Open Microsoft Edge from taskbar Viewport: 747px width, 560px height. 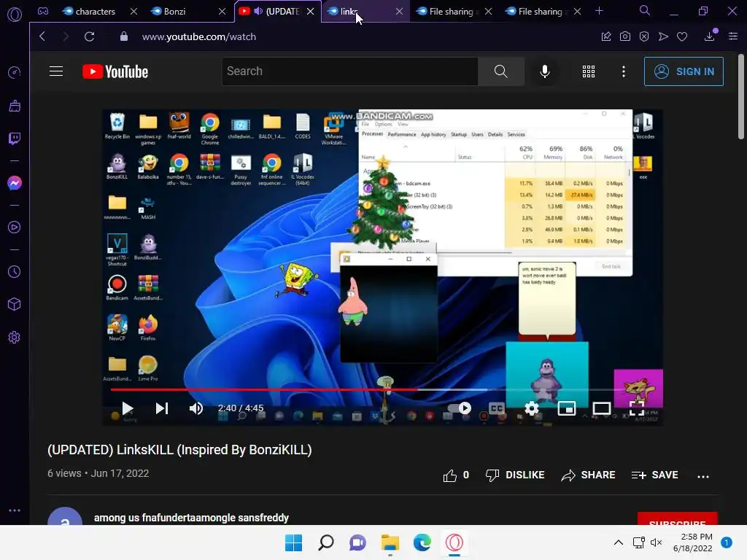tap(422, 542)
